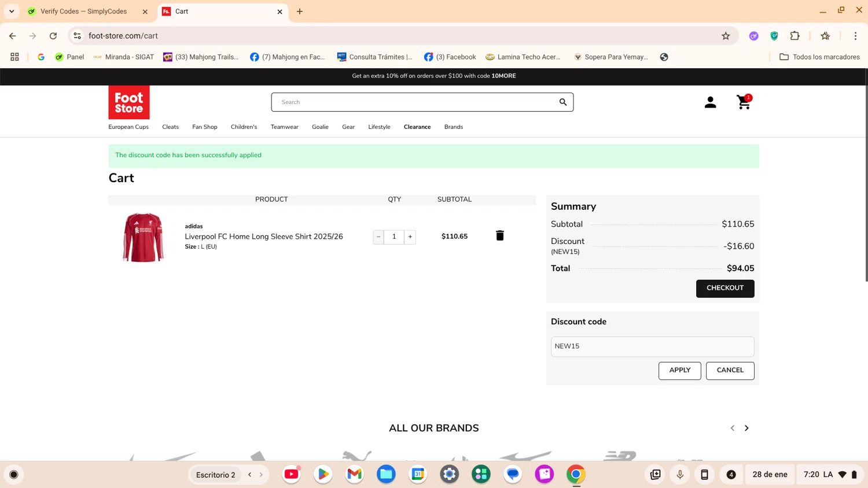Click the microphone icon in the shelf

pos(680,475)
